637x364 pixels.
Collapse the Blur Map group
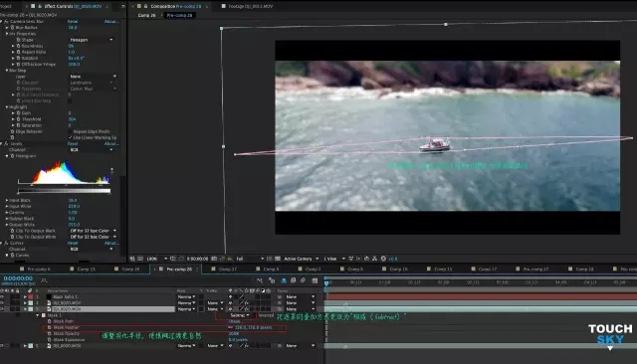point(7,71)
